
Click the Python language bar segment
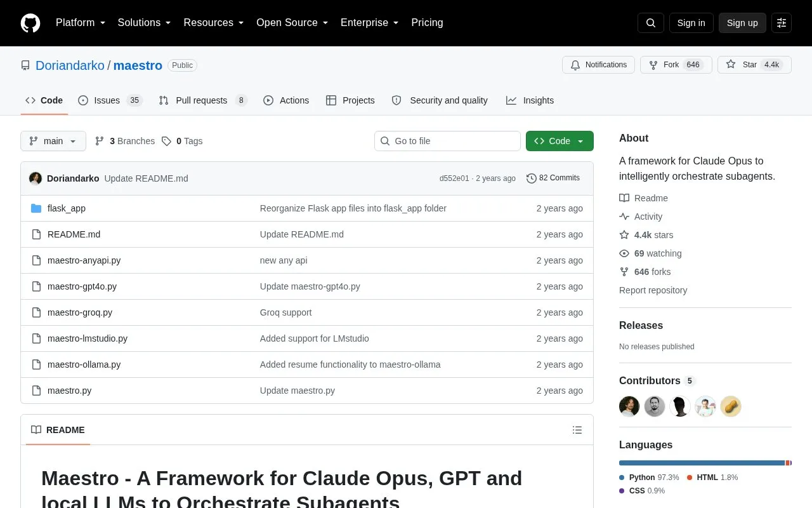click(702, 463)
